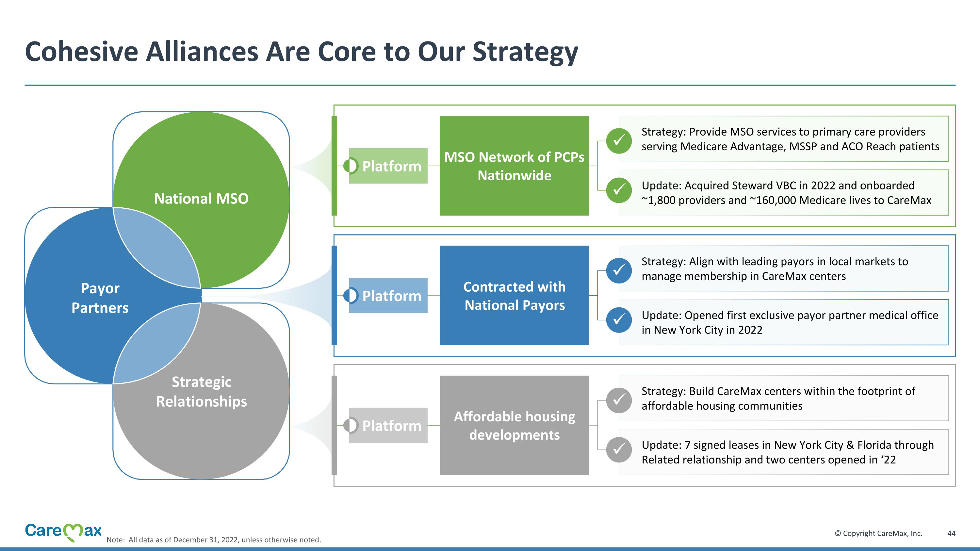
Task: Click the green checkmark beside MSO services strategy
Action: tap(619, 141)
